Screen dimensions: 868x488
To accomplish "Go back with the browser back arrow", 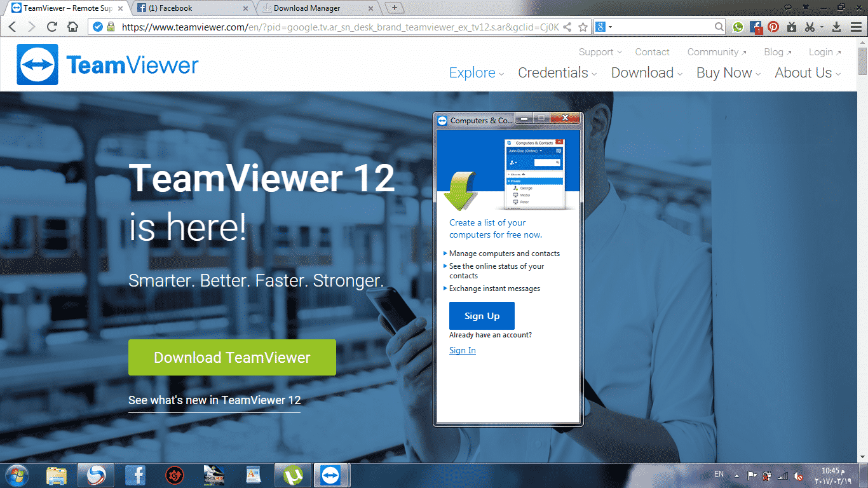I will tap(12, 27).
